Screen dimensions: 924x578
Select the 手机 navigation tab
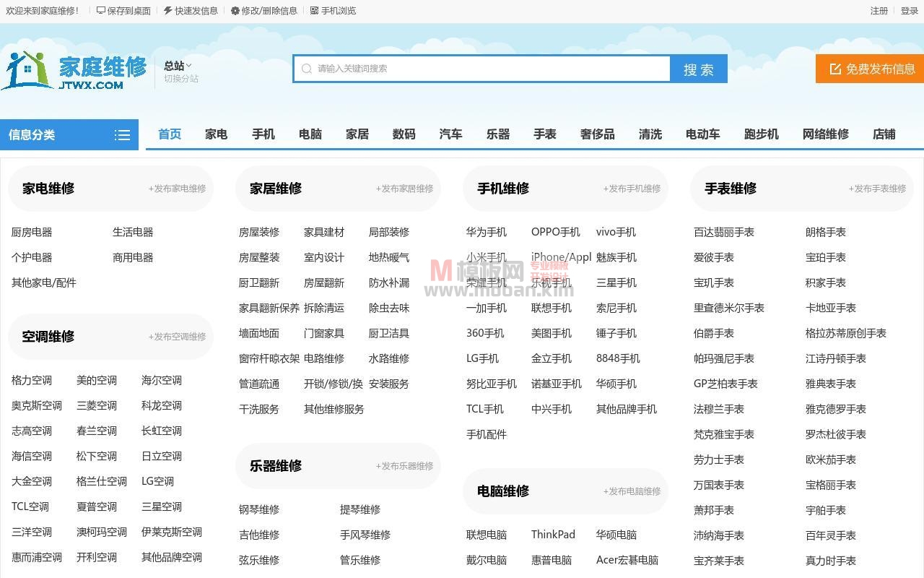coord(263,134)
